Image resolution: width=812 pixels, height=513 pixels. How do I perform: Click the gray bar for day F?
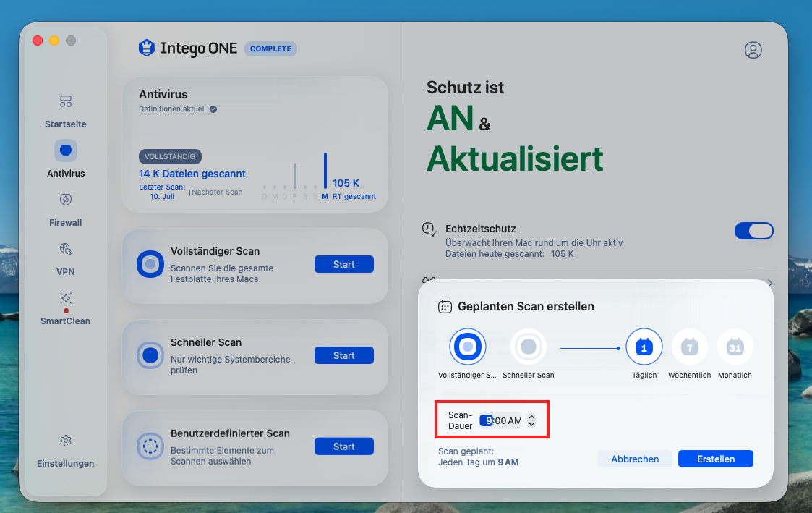[x=295, y=176]
